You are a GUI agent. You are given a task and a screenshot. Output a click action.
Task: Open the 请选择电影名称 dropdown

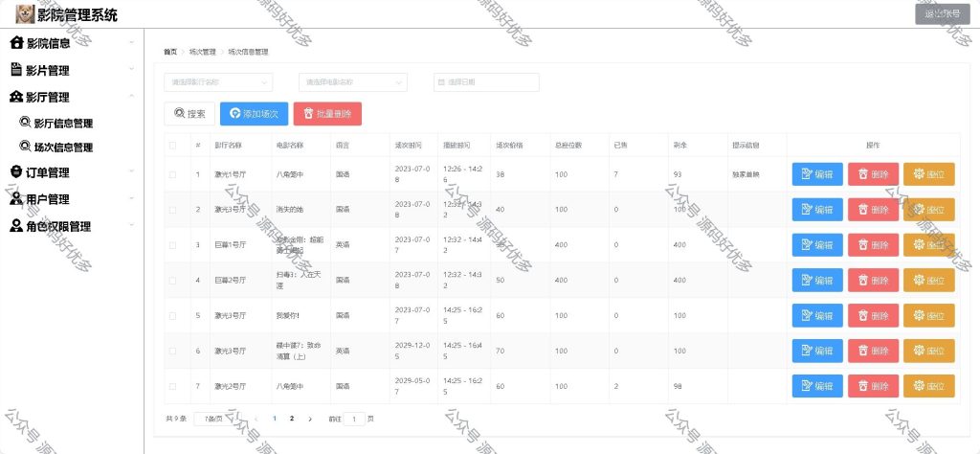coord(352,82)
